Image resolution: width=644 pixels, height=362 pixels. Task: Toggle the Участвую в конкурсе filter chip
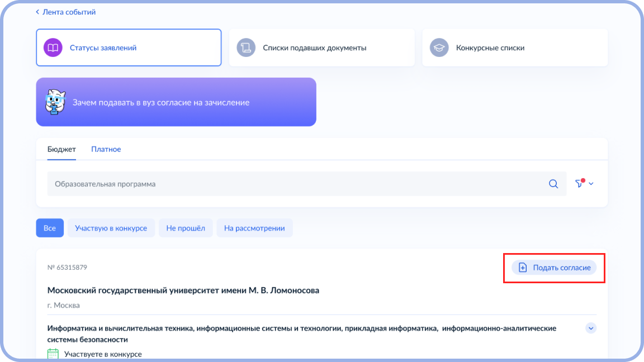tap(111, 228)
